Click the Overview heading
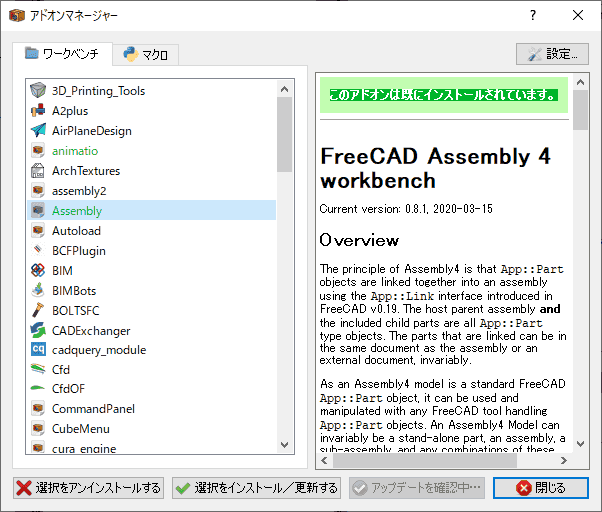Screen dimensions: 602x512 (359, 240)
